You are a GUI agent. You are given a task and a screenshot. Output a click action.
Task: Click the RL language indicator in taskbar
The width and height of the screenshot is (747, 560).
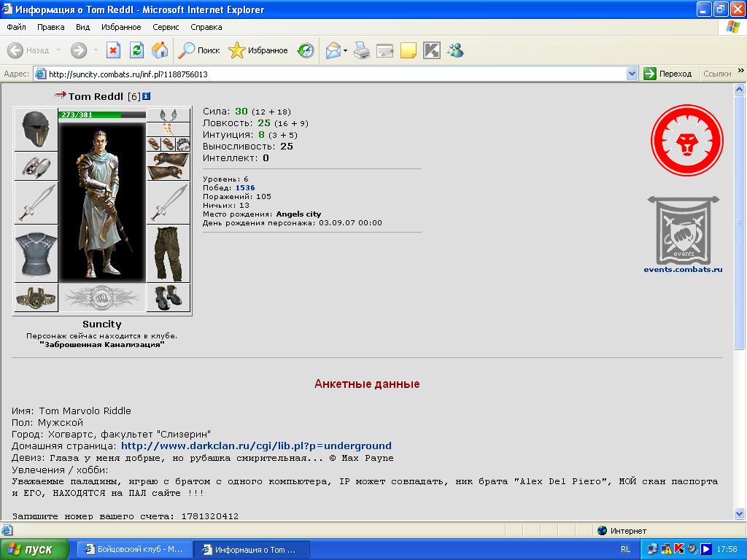pyautogui.click(x=625, y=550)
